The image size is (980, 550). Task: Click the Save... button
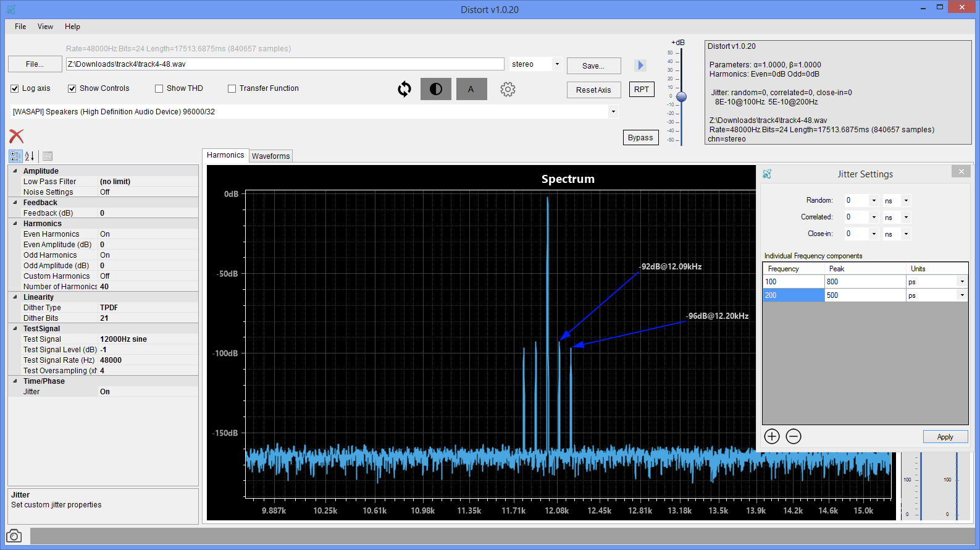[x=593, y=66]
